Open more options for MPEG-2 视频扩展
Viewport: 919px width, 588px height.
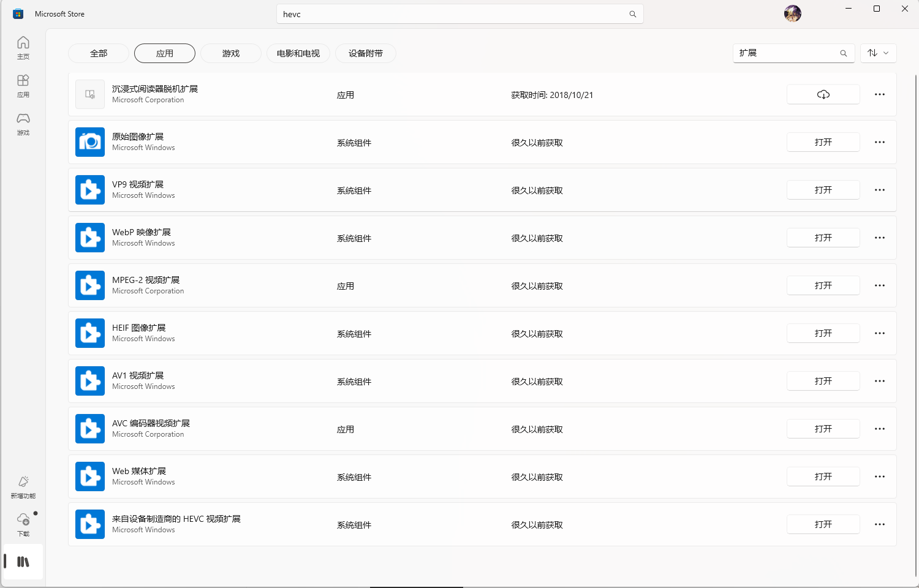(880, 285)
